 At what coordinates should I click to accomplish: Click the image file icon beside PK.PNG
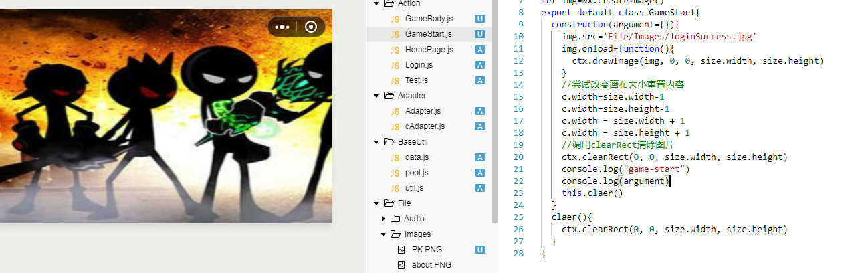coord(401,250)
